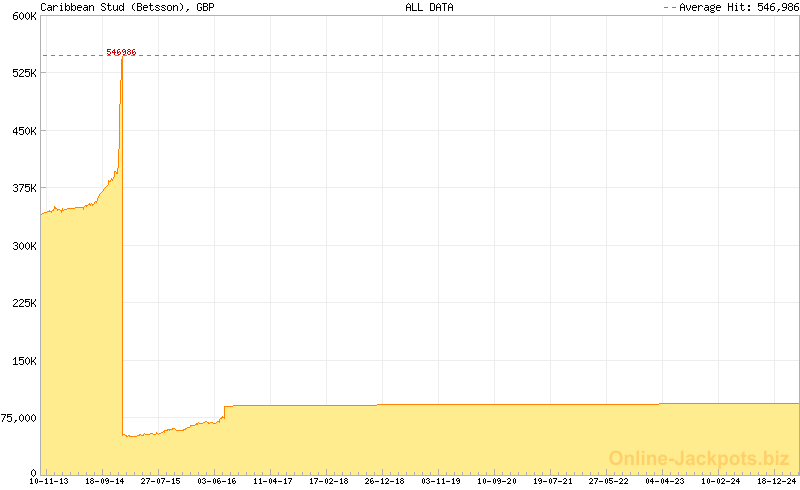The image size is (800, 490).
Task: Click the 'ALL DATA' label at top
Action: pyautogui.click(x=429, y=7)
